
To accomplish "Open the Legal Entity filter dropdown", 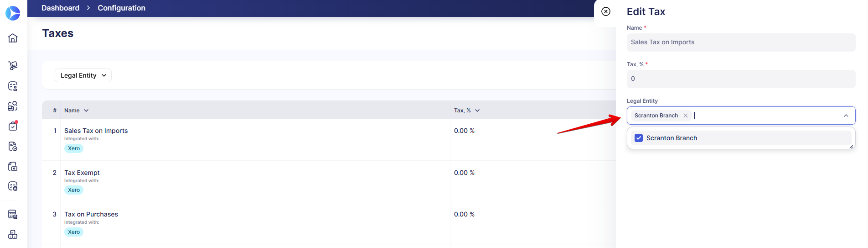I will coord(83,75).
